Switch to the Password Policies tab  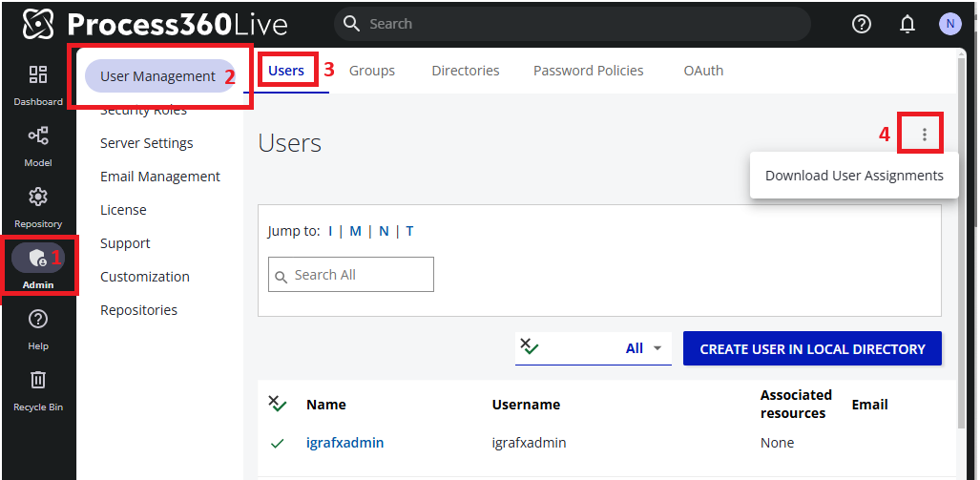(x=588, y=71)
